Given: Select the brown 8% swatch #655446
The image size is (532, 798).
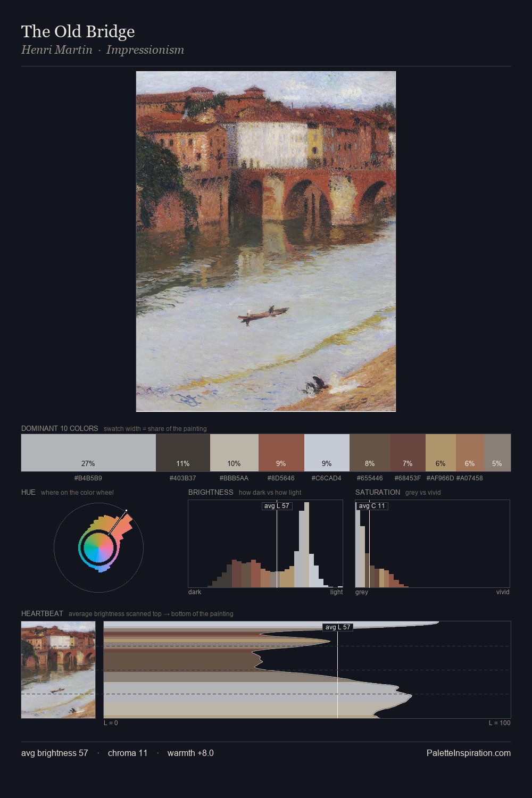Looking at the screenshot, I should (x=370, y=453).
